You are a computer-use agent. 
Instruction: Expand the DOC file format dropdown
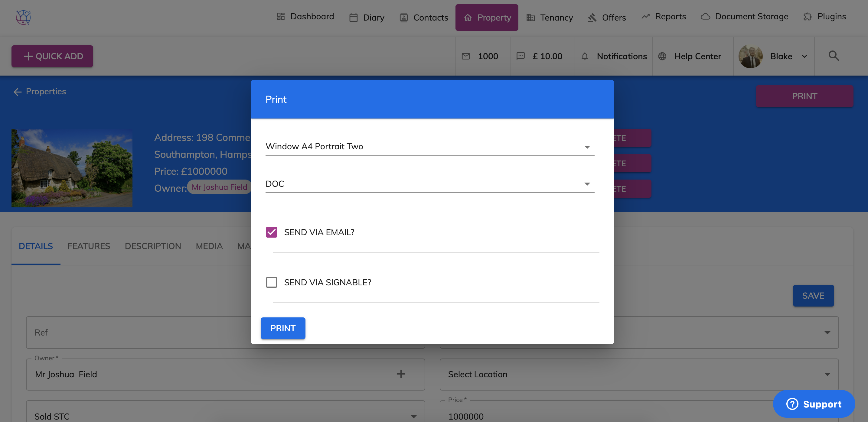tap(587, 183)
